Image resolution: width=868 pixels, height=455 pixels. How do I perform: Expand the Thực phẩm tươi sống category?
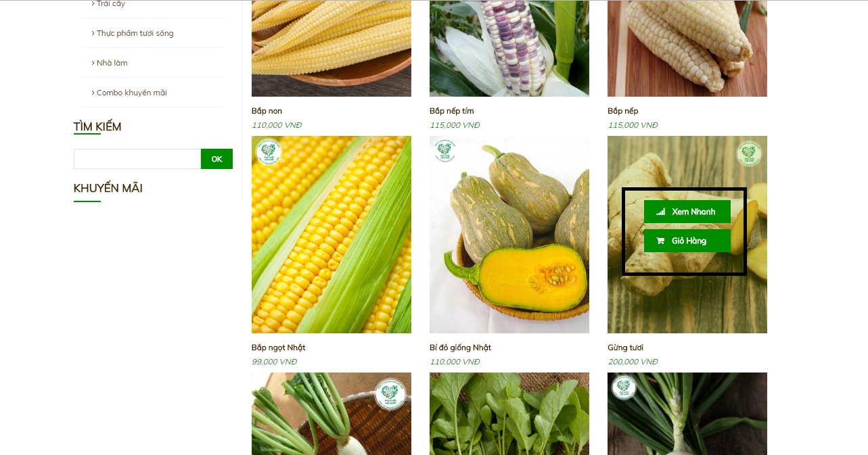(x=133, y=33)
